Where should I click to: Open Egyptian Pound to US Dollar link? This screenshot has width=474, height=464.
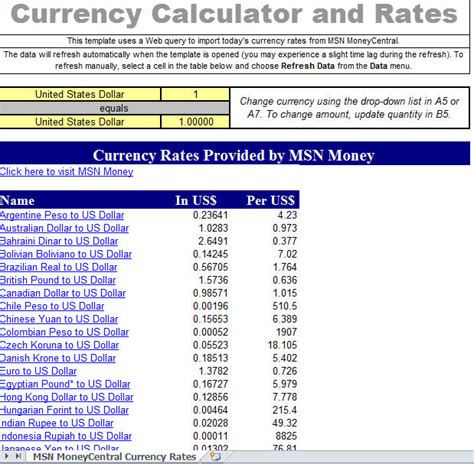(x=65, y=384)
